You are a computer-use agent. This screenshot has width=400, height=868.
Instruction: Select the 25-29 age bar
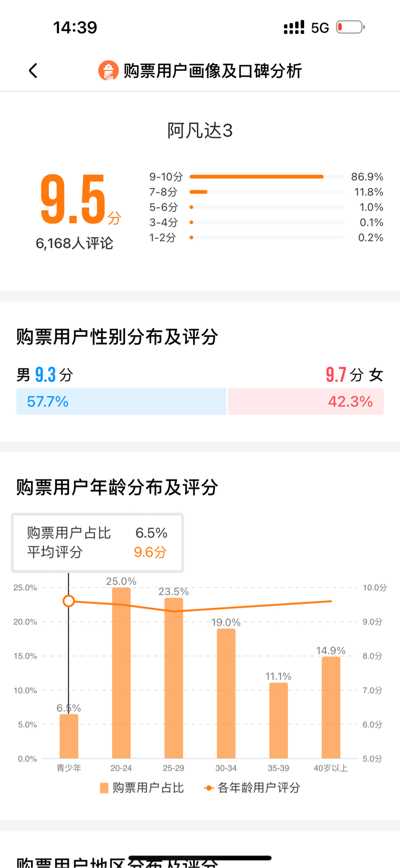(x=173, y=678)
